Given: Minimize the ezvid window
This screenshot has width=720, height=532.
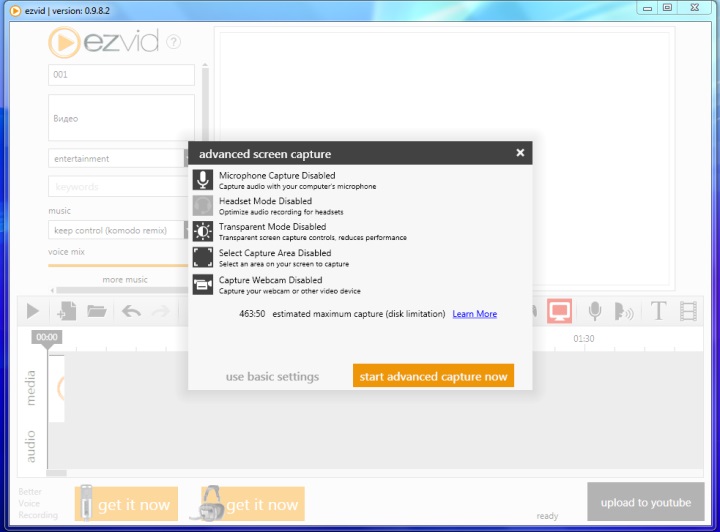Looking at the screenshot, I should [647, 8].
